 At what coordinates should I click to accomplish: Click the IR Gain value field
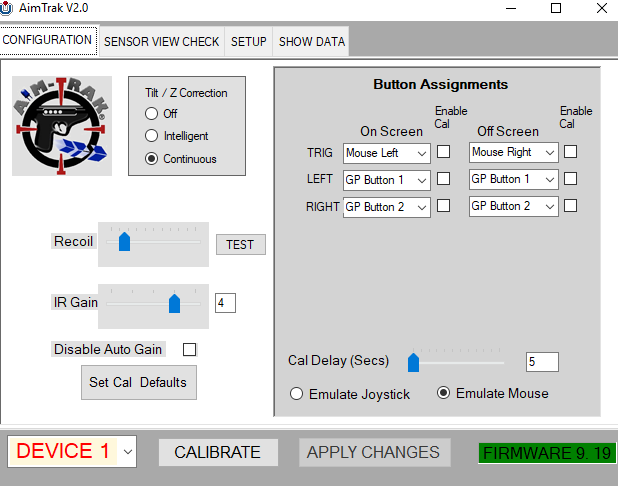[x=225, y=303]
